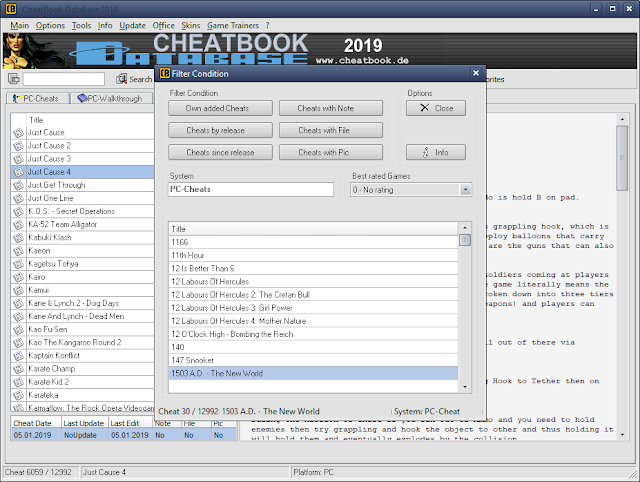Viewport: 640px width, 482px height.
Task: Click the Filter Condition dialog title icon
Action: [164, 73]
